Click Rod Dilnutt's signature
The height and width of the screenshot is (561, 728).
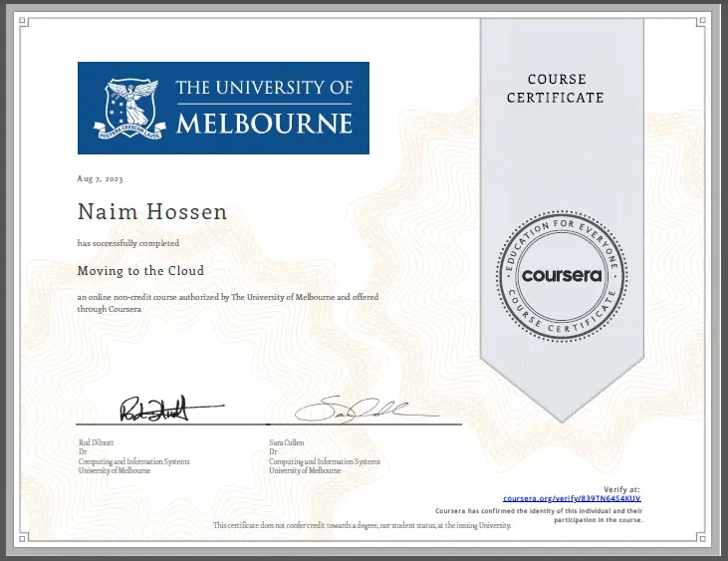pyautogui.click(x=171, y=409)
